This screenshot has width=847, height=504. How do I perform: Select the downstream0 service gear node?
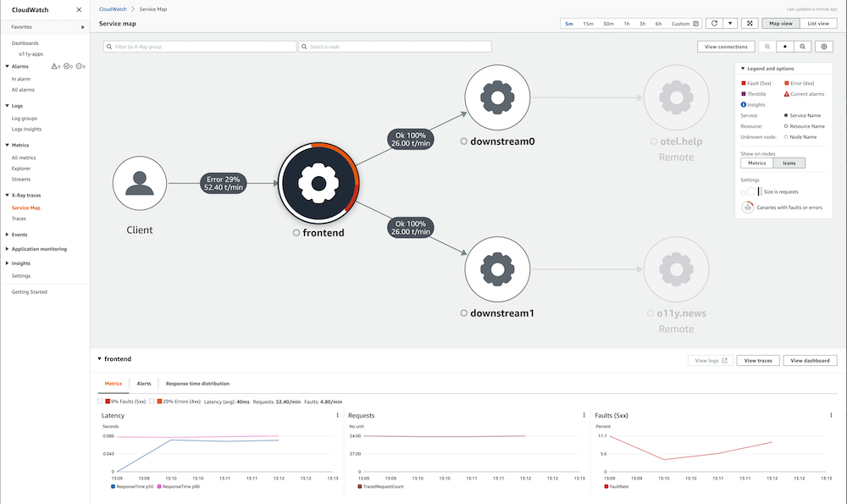point(497,97)
